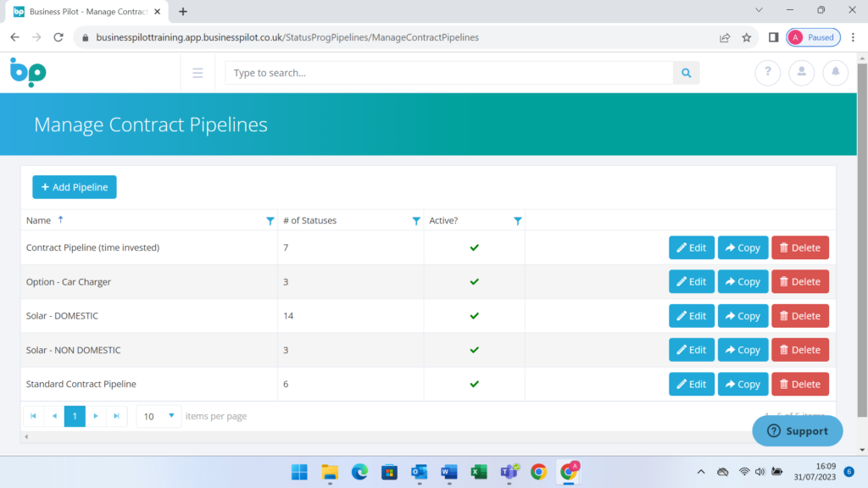The width and height of the screenshot is (868, 488).
Task: Delete the Solar - NON DOMESTIC pipeline
Action: click(x=799, y=350)
